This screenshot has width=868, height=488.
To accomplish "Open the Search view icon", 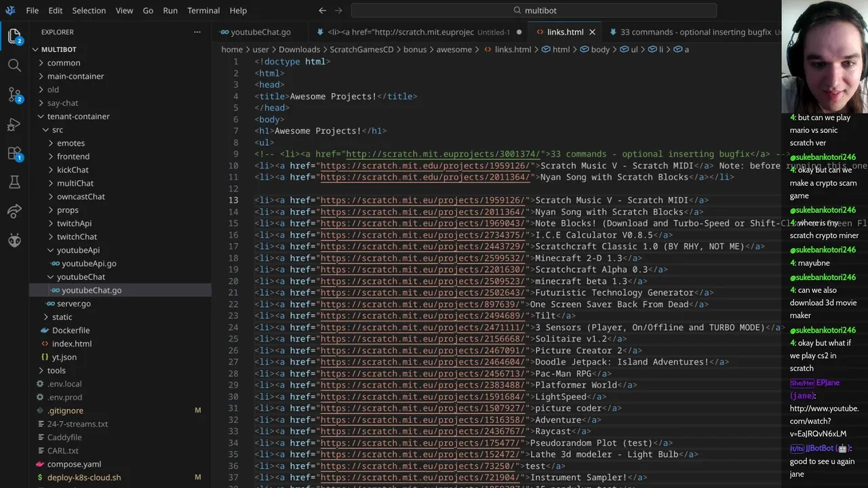I will (14, 65).
